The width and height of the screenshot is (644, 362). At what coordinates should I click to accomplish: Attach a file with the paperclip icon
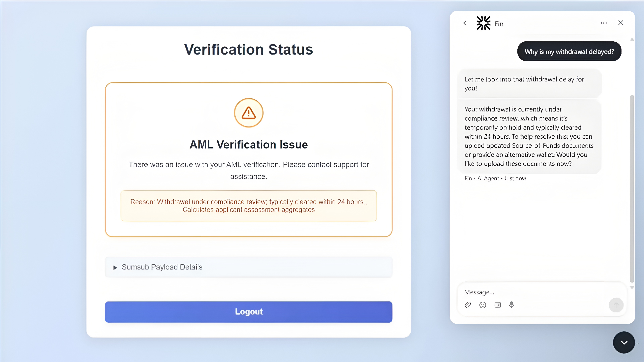(468, 305)
